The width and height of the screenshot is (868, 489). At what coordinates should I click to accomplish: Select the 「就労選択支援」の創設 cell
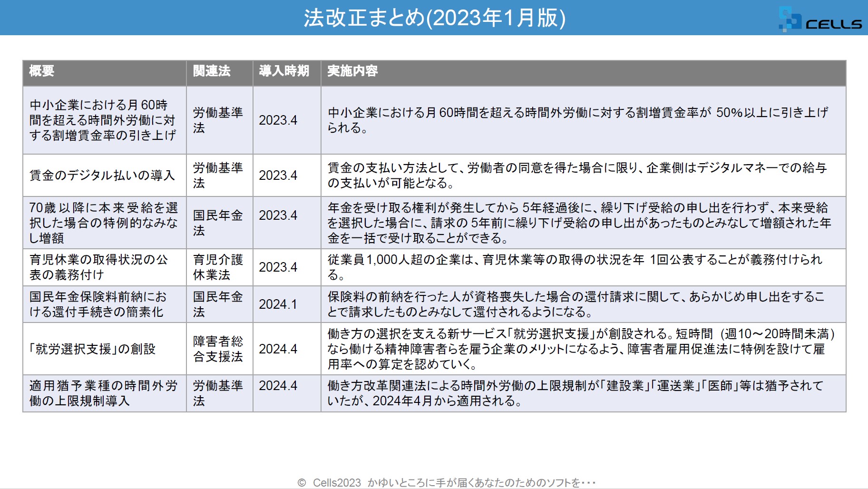pos(105,349)
